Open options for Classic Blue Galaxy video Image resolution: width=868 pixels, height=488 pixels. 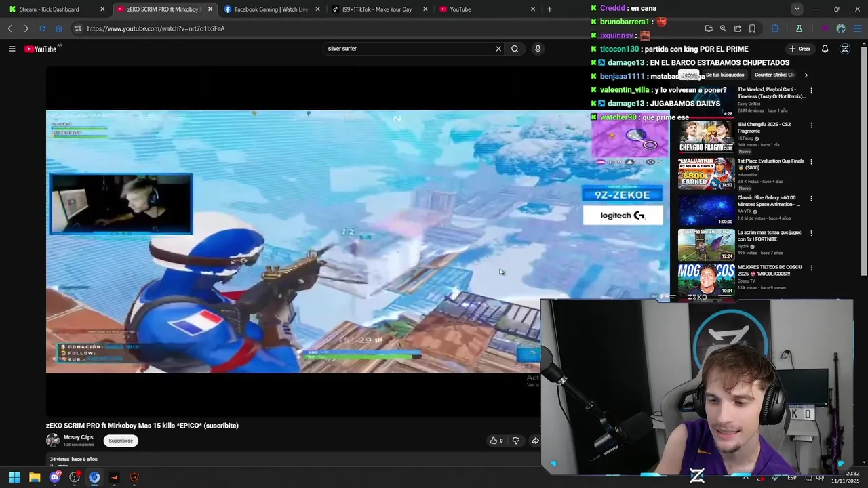point(811,199)
